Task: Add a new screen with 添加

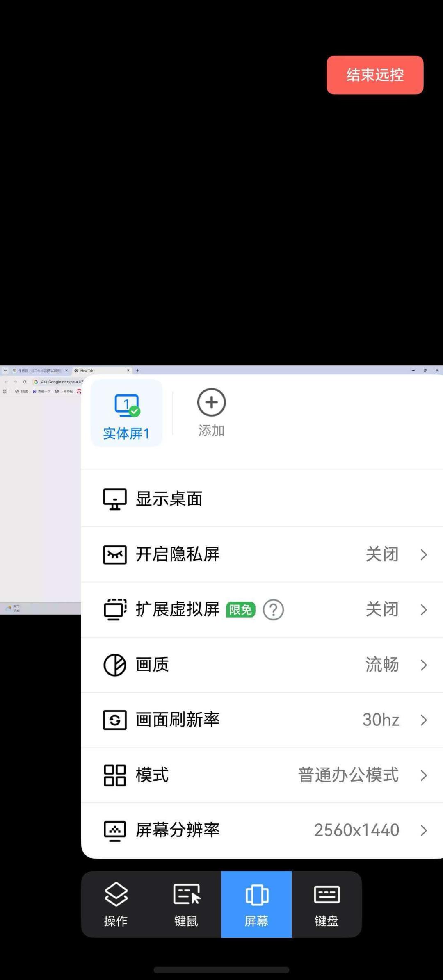Action: click(211, 413)
